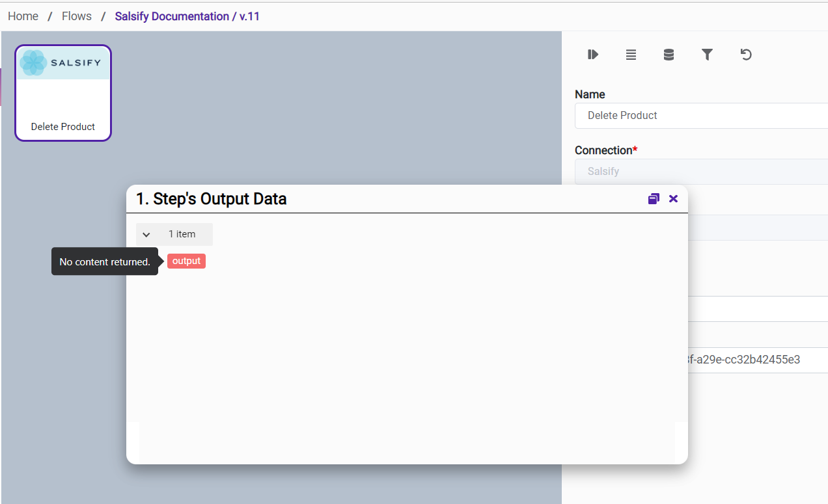This screenshot has width=828, height=504.
Task: Open the list view icon in the toolbar
Action: click(631, 55)
